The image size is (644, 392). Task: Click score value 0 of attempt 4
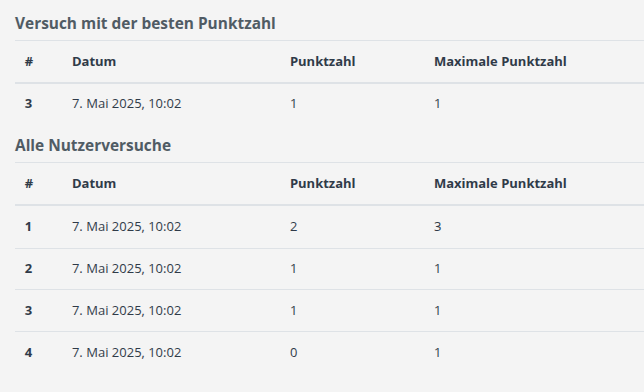point(294,353)
